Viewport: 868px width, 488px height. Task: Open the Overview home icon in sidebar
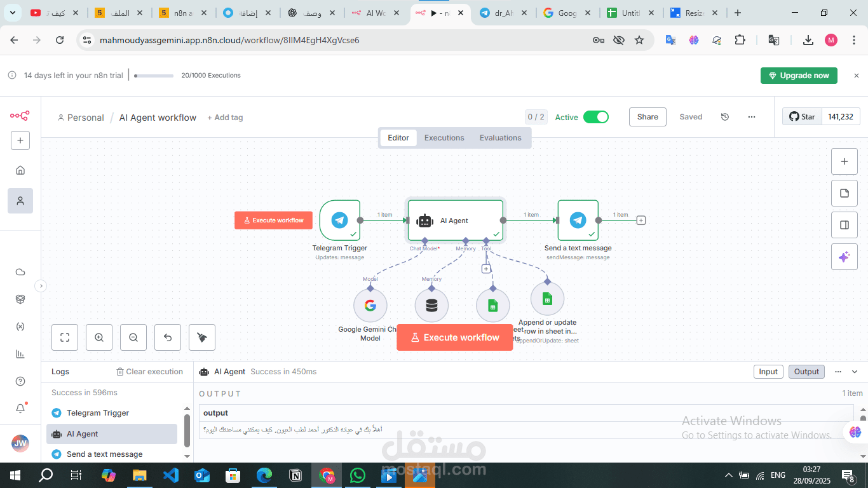click(20, 170)
